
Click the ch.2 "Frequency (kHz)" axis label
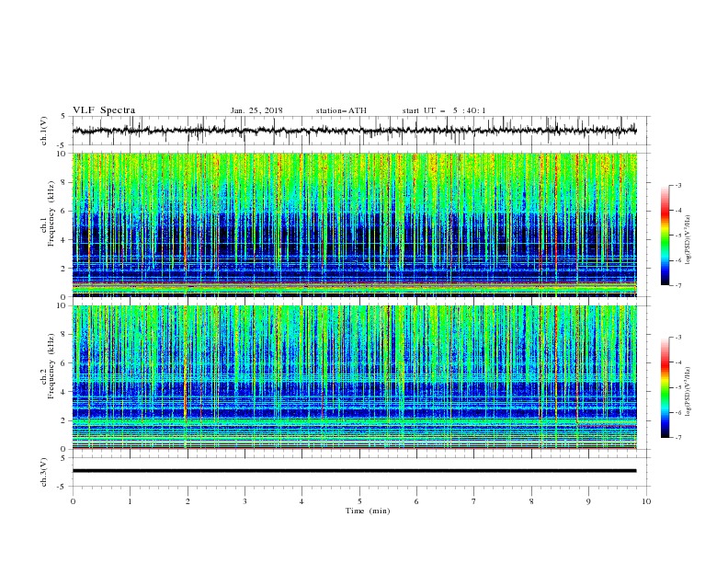coord(51,366)
